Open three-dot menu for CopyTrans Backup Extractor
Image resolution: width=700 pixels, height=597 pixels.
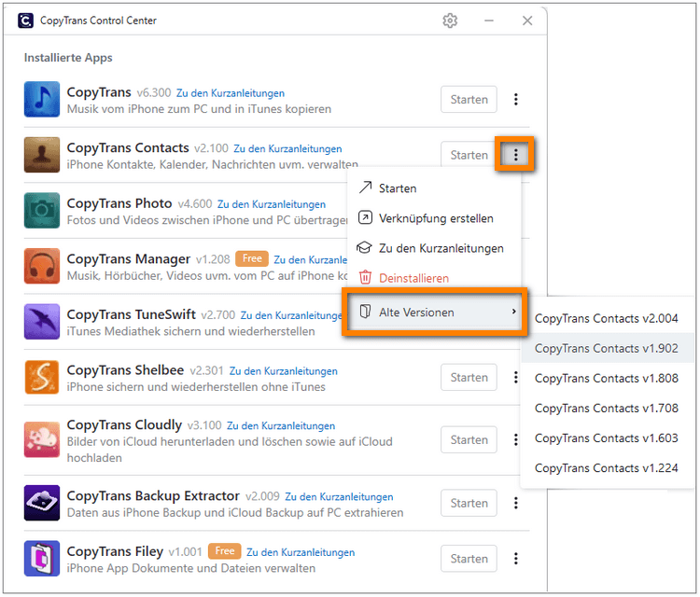click(x=515, y=503)
